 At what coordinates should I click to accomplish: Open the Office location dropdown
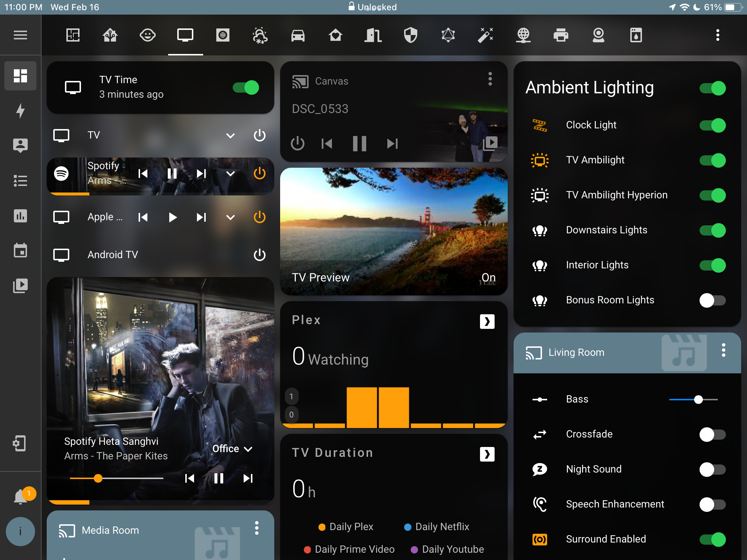click(x=232, y=448)
